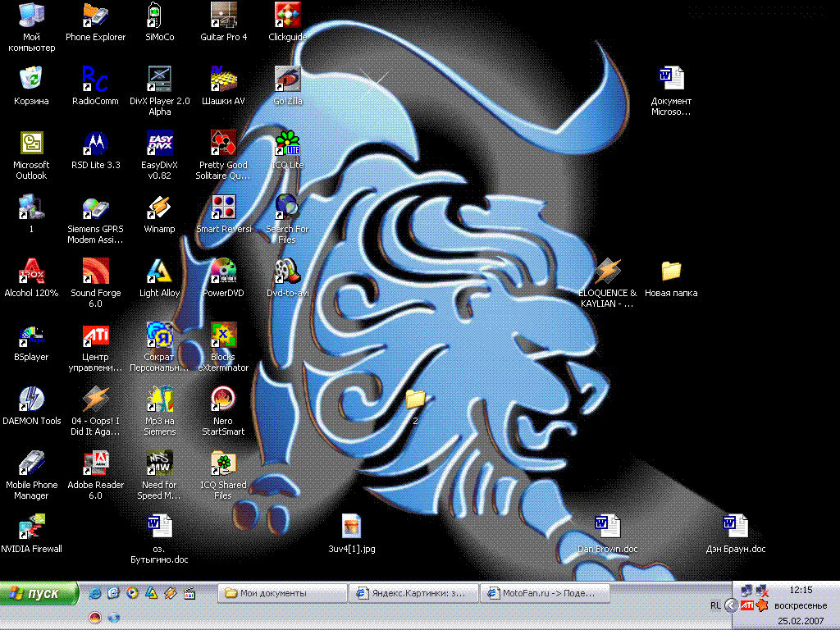The width and height of the screenshot is (840, 630).
Task: Select the оз. Бутыгино.doc file
Action: point(160,527)
